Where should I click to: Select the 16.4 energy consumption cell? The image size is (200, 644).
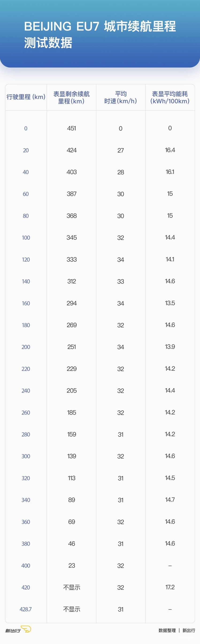pyautogui.click(x=170, y=150)
